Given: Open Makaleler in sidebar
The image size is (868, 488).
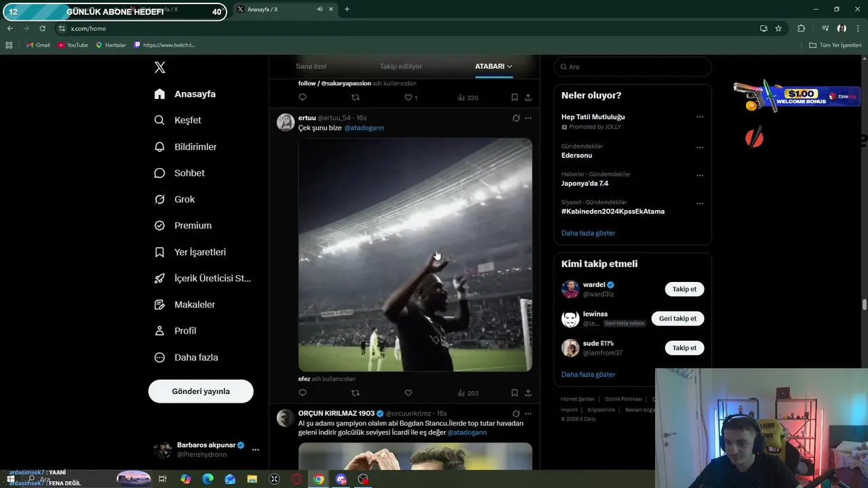Looking at the screenshot, I should [x=184, y=305].
